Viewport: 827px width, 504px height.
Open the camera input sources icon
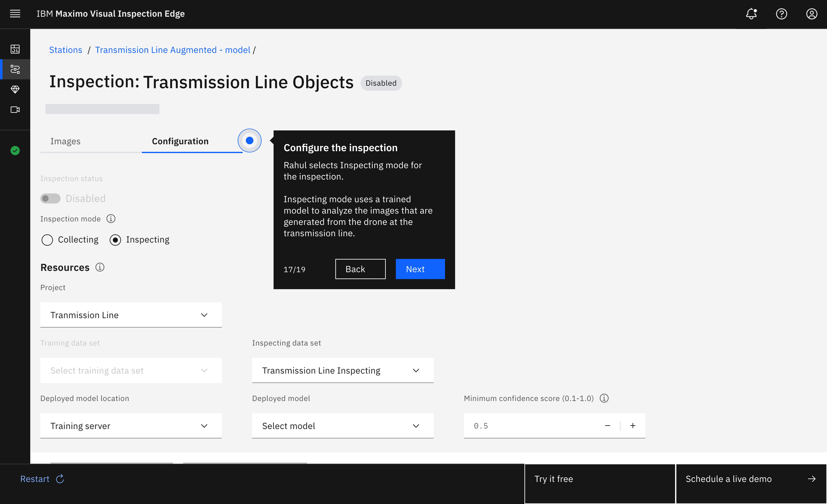15,110
